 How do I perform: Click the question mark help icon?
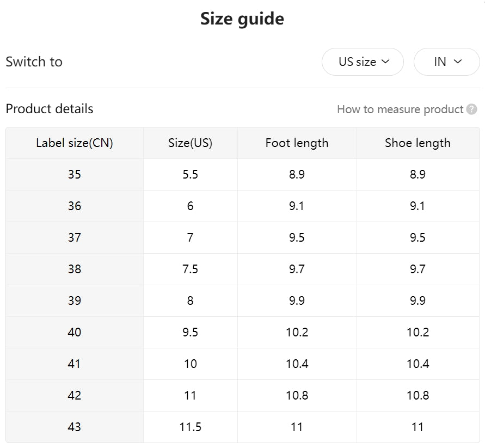[x=471, y=109]
